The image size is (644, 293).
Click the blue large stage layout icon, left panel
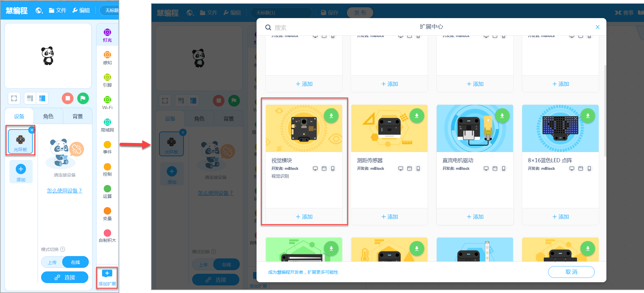pyautogui.click(x=42, y=98)
